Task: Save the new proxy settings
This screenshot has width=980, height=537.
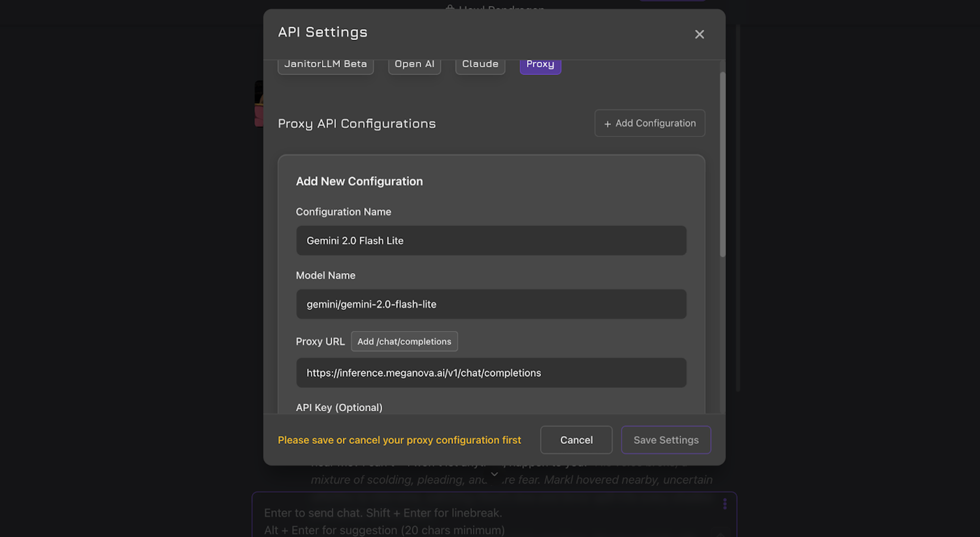Action: (665, 440)
